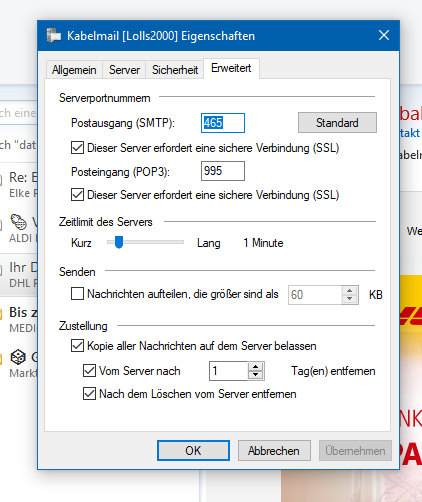Decrease the KB message size stepper

(x=349, y=299)
